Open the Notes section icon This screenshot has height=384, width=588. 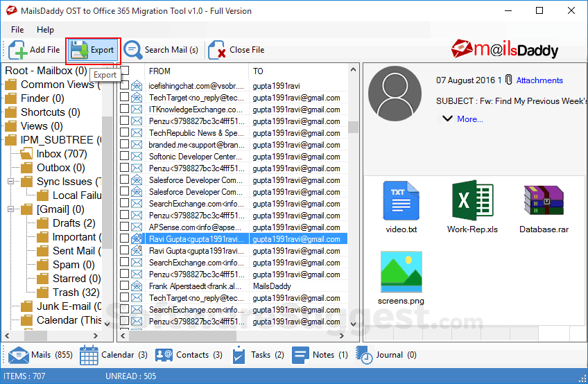tap(300, 355)
